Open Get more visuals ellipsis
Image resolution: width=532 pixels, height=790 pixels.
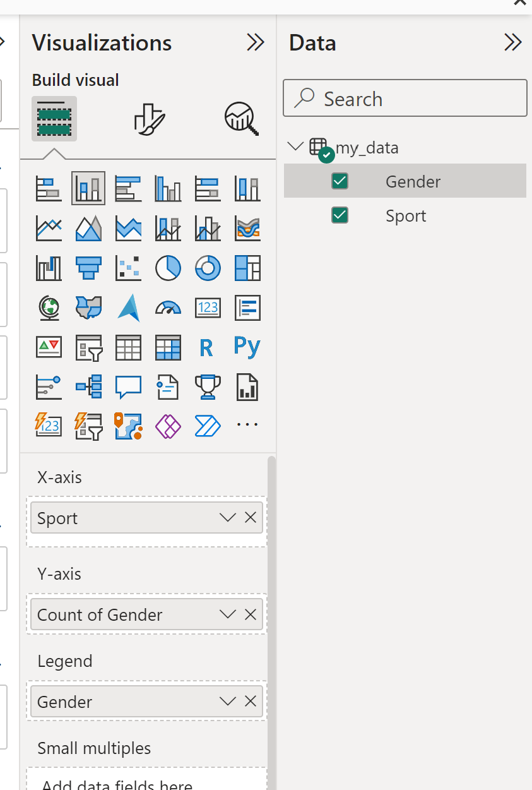click(247, 426)
